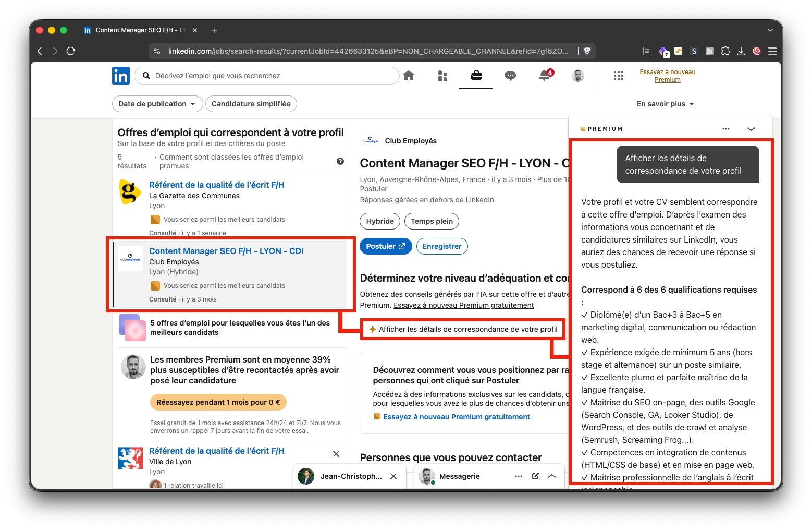Click La Gazette des Communes logo thumbnail
The width and height of the screenshot is (812, 530).
coord(130,192)
